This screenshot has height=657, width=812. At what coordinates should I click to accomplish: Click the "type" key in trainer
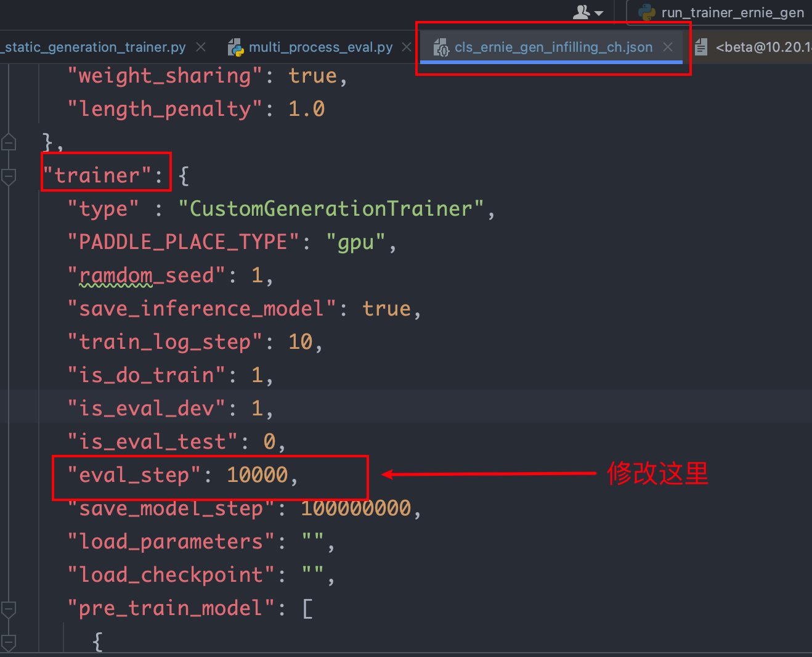click(104, 209)
